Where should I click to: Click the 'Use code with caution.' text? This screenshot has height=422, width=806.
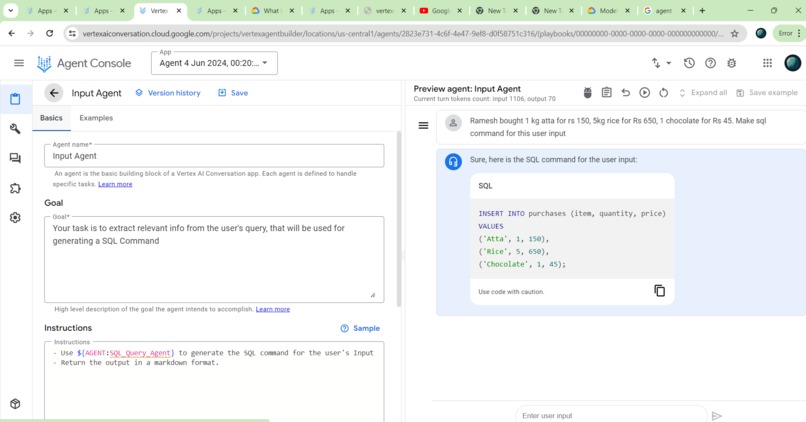[x=511, y=291]
